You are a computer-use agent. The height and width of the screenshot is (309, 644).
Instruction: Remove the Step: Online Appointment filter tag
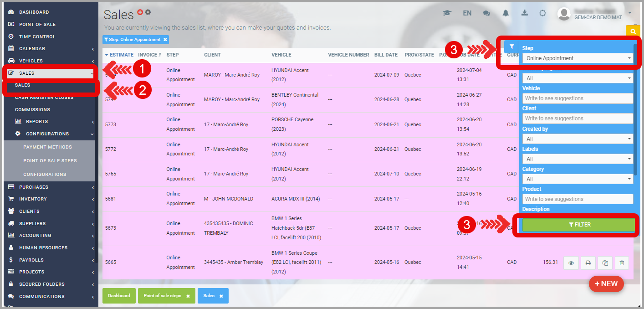pyautogui.click(x=165, y=40)
